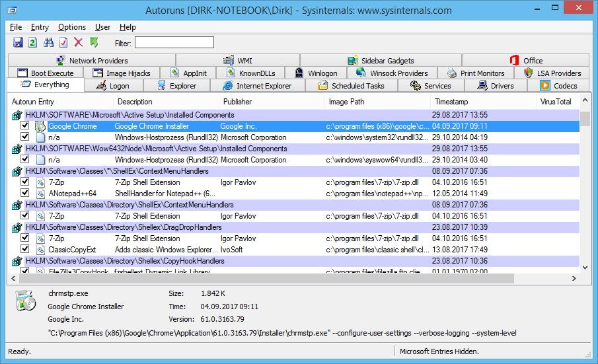
Task: Click the registry icon beside the CopyHookHandlers key
Action: click(17, 261)
